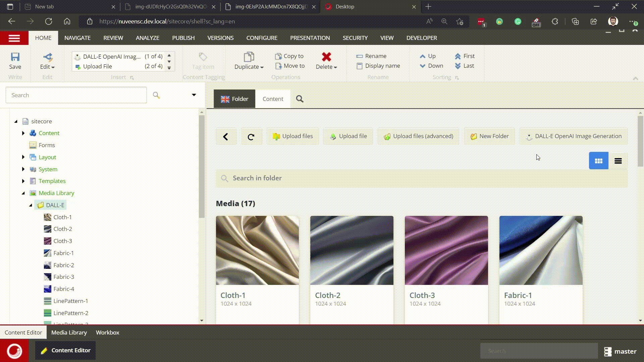Click the Save icon in ribbon

click(x=15, y=57)
